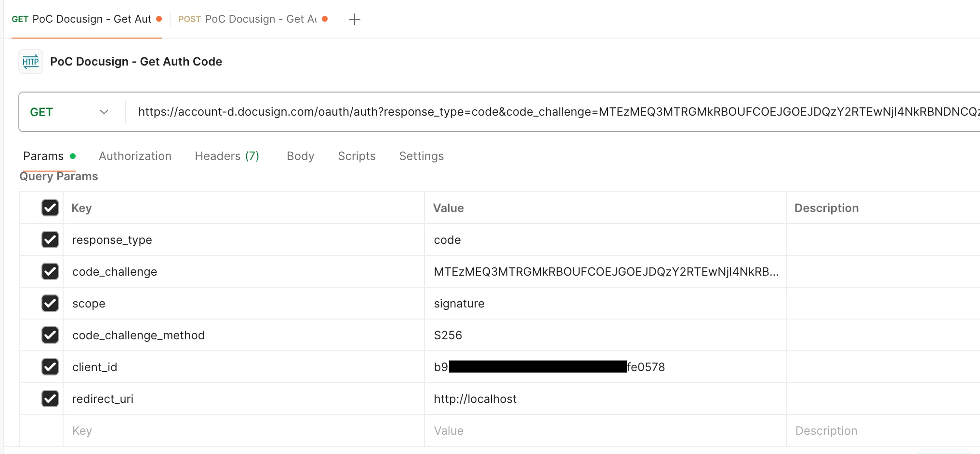
Task: Open the Body tab
Action: point(300,156)
